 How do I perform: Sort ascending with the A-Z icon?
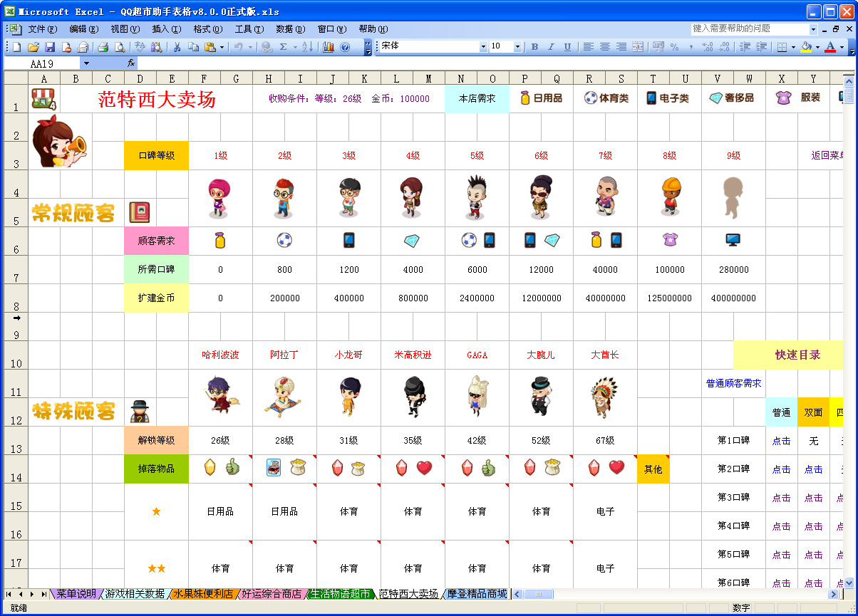(307, 47)
